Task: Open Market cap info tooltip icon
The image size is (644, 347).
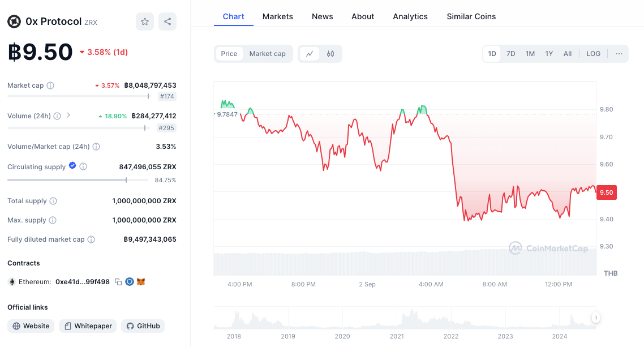Action: 50,85
